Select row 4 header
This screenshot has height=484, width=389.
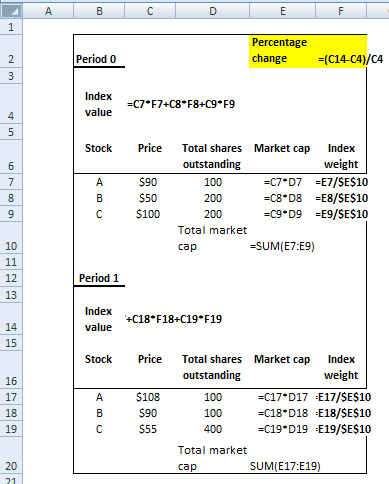(x=11, y=104)
